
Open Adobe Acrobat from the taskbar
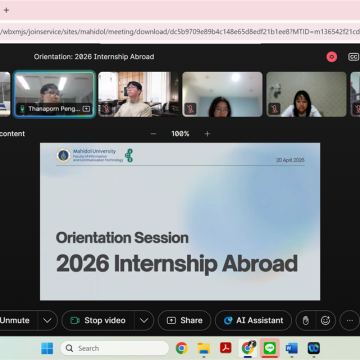(226, 348)
